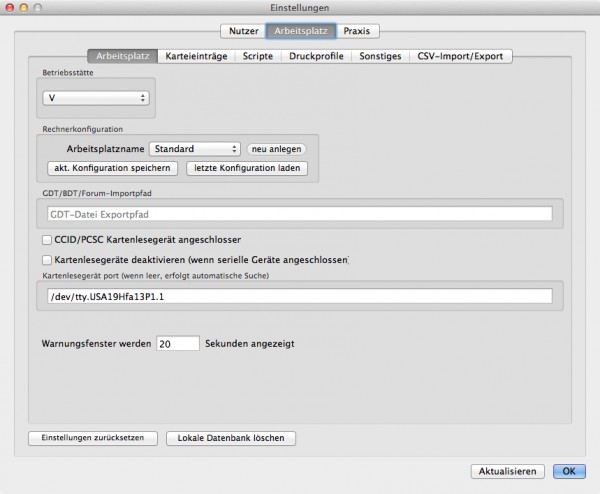Open the CSV-Import/Export sub-tab
600x494 pixels.
pyautogui.click(x=460, y=56)
